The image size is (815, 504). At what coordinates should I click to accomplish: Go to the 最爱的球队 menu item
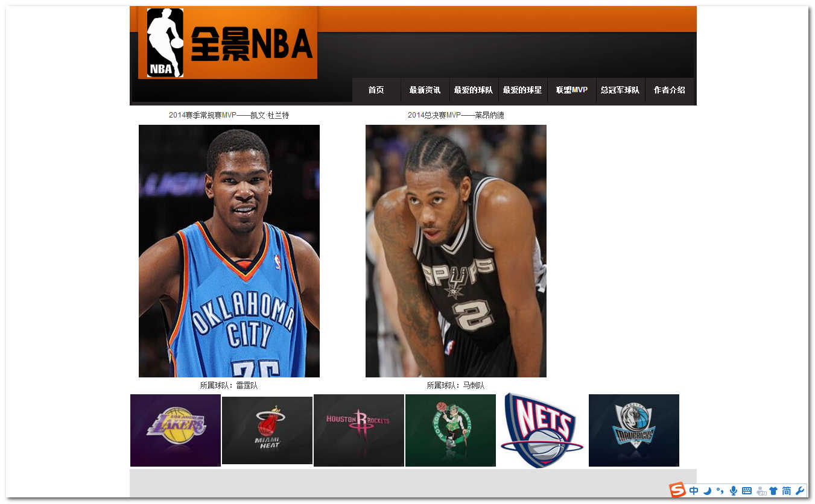click(474, 90)
